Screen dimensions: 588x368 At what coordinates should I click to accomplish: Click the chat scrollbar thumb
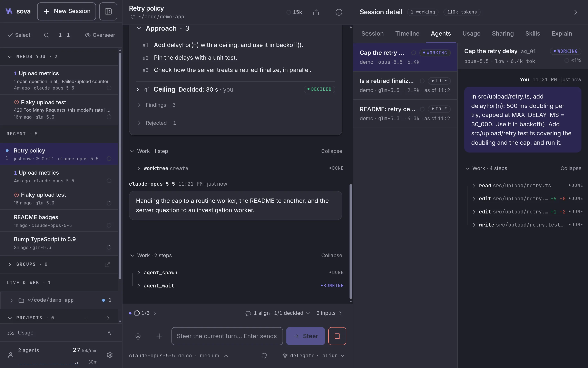(x=351, y=241)
